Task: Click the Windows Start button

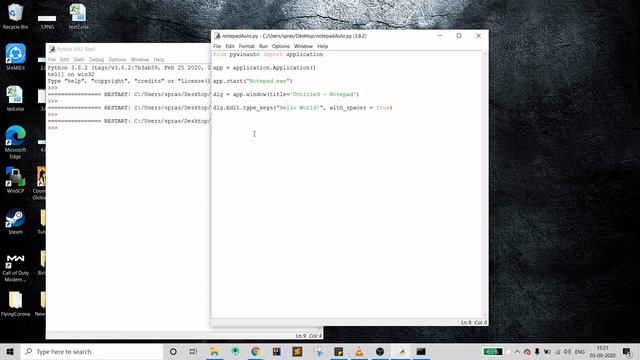Action: click(x=10, y=351)
